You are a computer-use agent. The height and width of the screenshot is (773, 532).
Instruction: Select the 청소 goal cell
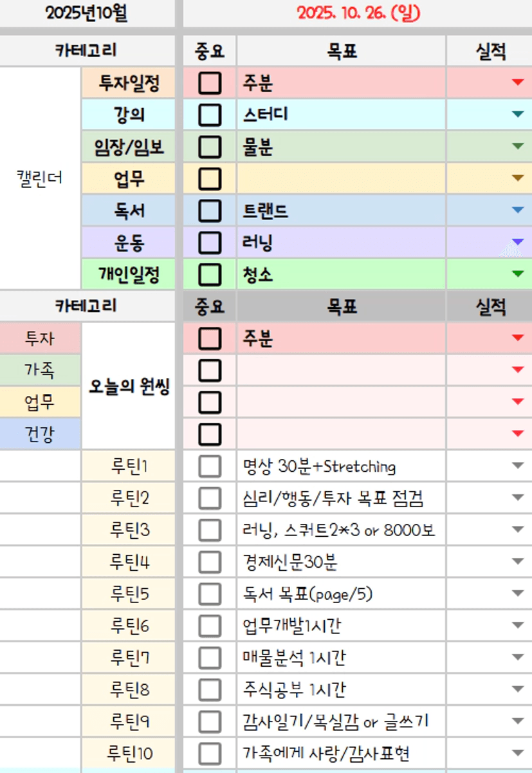pos(341,275)
